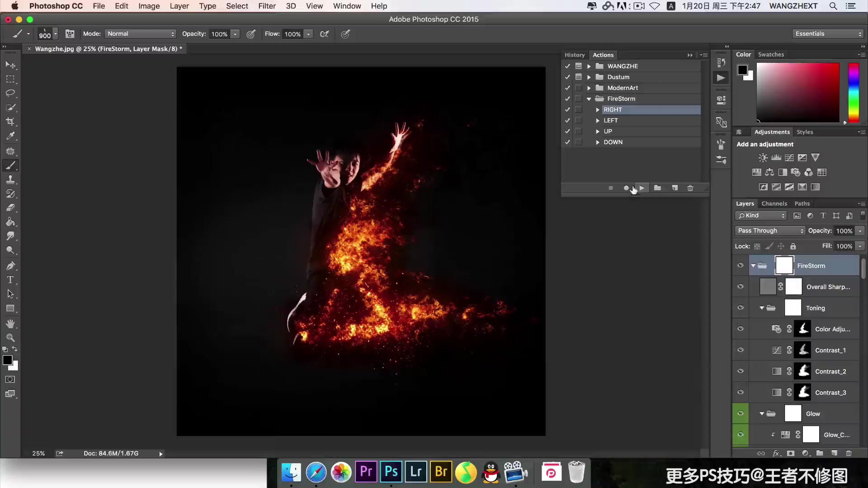Viewport: 868px width, 488px height.
Task: Open layer style fx icon
Action: click(776, 453)
